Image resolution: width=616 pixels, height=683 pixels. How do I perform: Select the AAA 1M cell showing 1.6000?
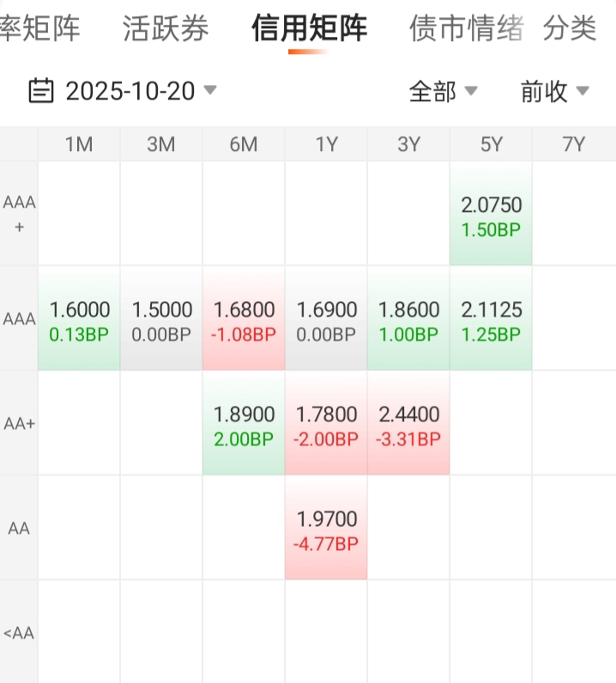pos(79,320)
